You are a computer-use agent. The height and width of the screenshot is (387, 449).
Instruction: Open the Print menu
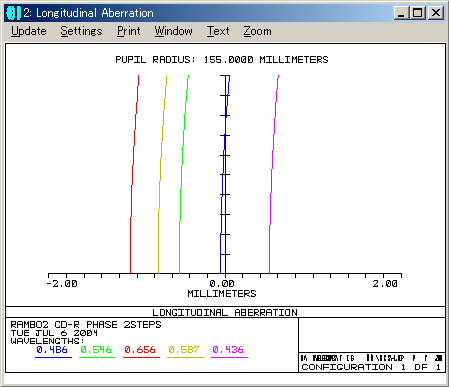click(128, 31)
